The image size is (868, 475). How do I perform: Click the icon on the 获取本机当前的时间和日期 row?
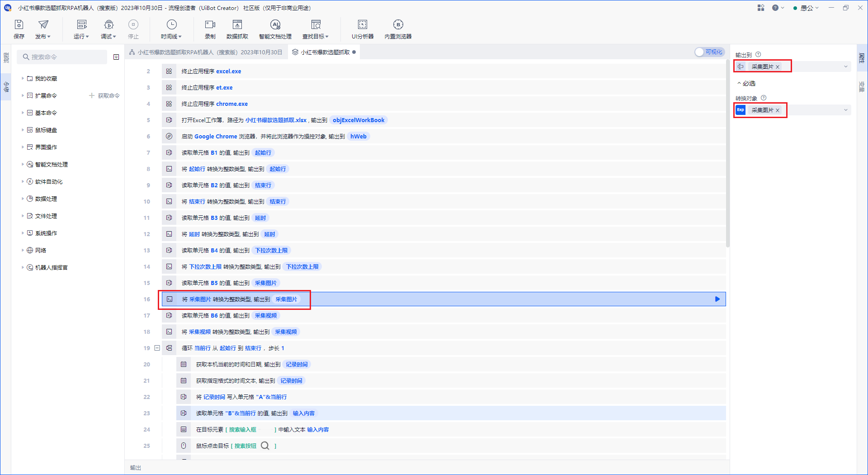point(184,364)
